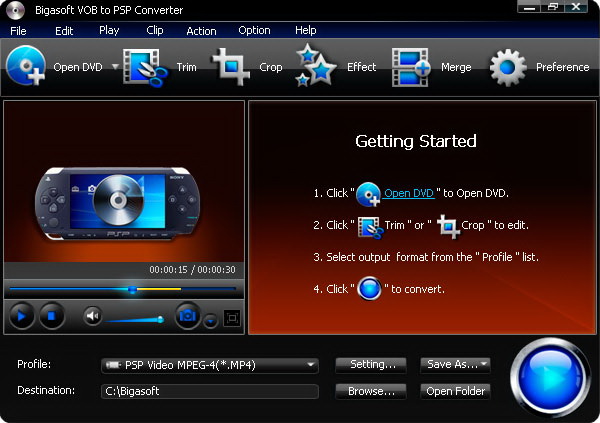The height and width of the screenshot is (423, 600).
Task: Take a snapshot with camera icon
Action: click(188, 316)
